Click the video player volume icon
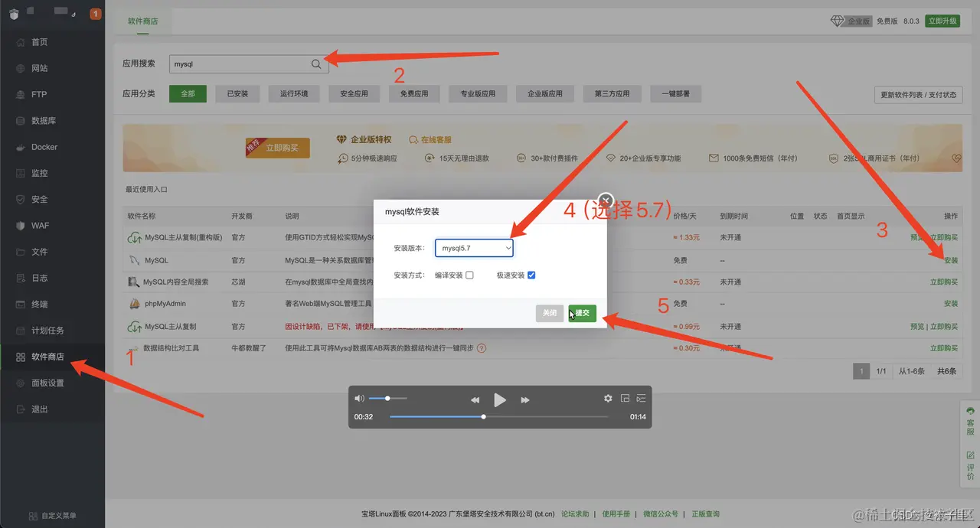Viewport: 980px width, 528px height. (x=359, y=398)
